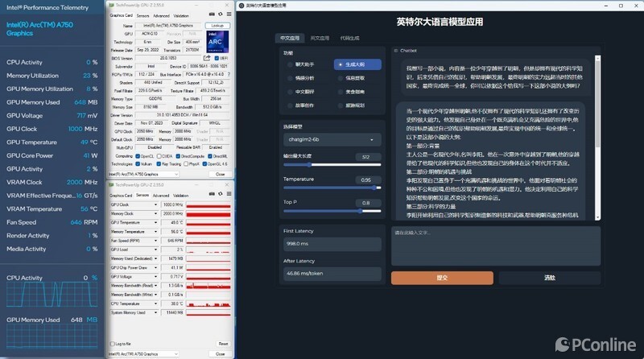Switch to the Graphics Card tab in the lower GPU-Z window
Viewport: 644px width, 359px height.
[x=122, y=196]
